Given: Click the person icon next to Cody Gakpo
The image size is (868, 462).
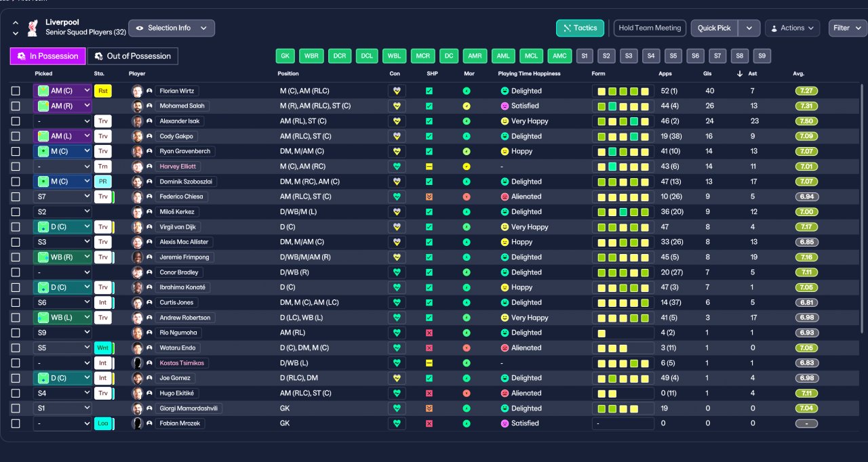Looking at the screenshot, I should tap(149, 136).
